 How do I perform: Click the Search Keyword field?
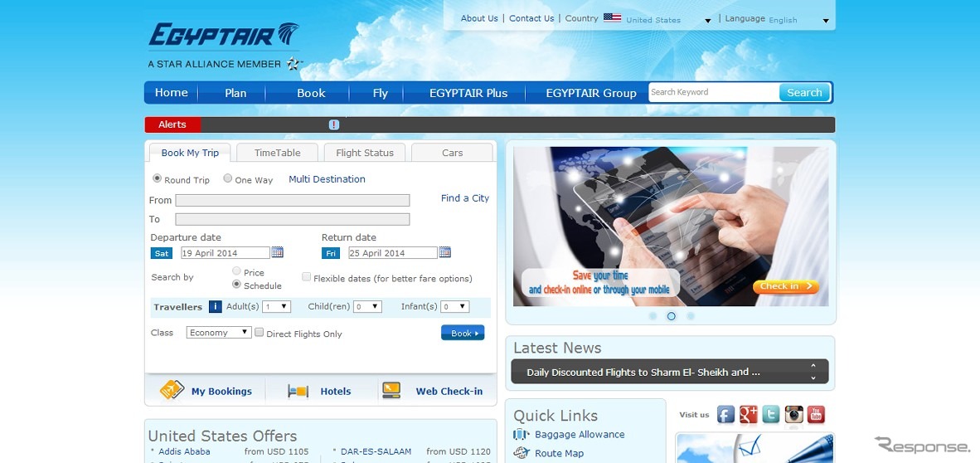click(x=714, y=93)
